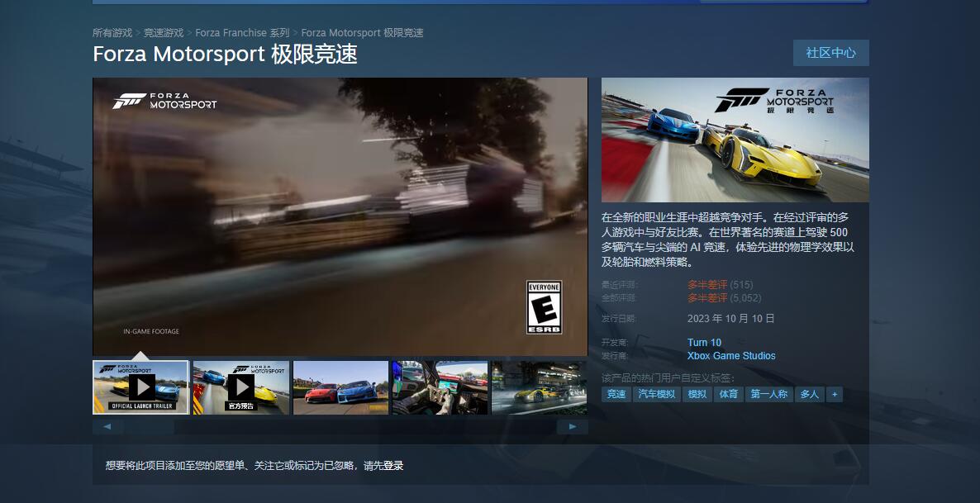Open the 社区中心 community hub button
This screenshot has width=980, height=503.
830,53
